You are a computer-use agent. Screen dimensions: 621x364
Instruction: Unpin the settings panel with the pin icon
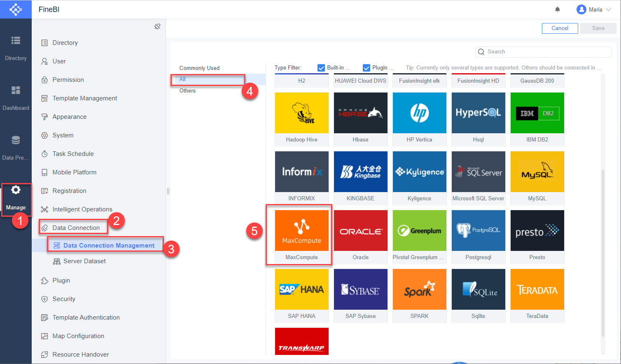pyautogui.click(x=157, y=26)
